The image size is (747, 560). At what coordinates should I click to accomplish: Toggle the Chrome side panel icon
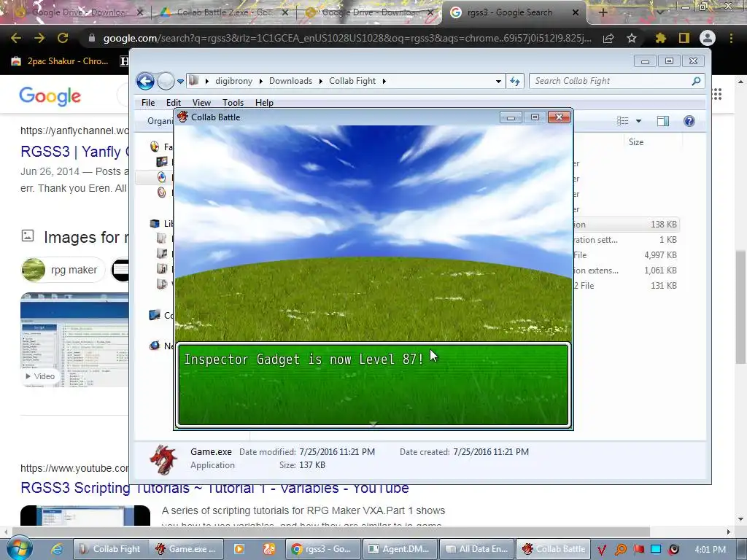(684, 38)
